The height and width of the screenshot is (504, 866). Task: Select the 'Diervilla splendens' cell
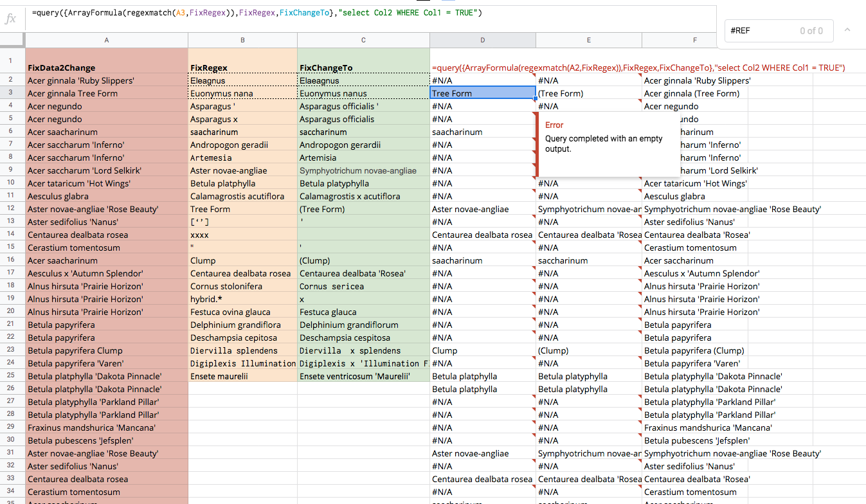click(x=242, y=350)
